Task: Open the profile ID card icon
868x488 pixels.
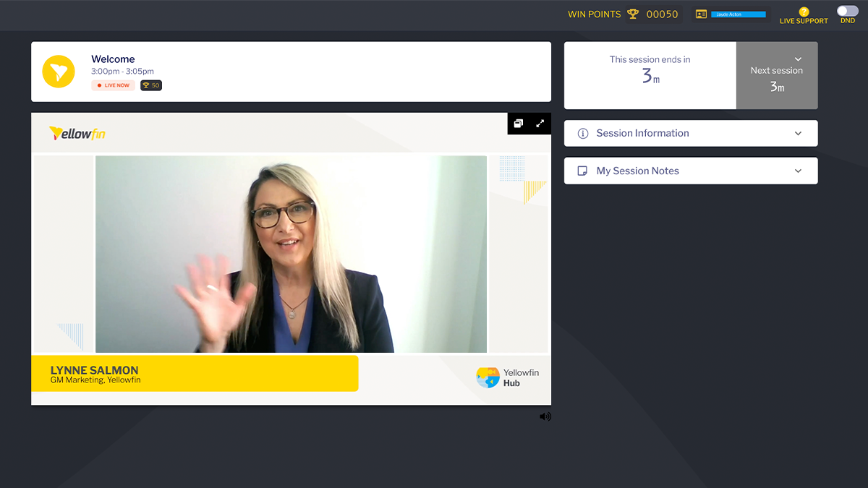Action: 701,14
